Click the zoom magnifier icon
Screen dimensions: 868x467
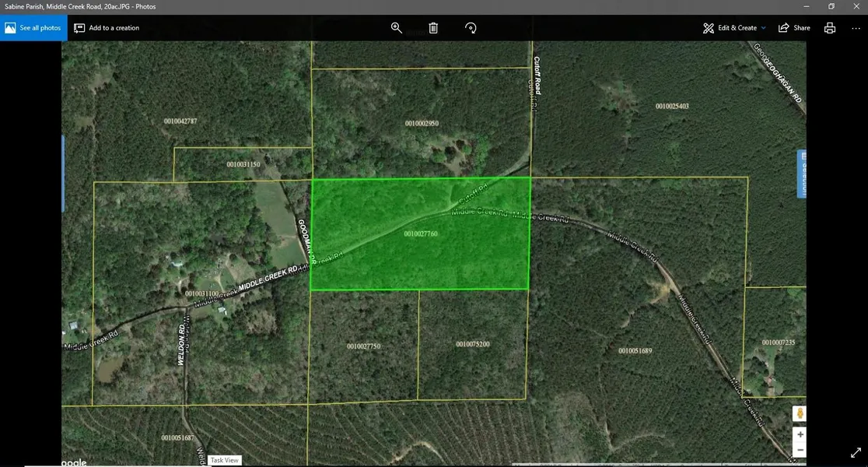396,28
